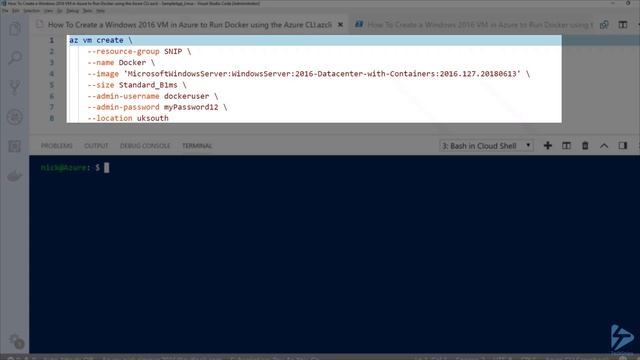Open the Docker view in activity bar
This screenshot has height=360, width=640.
pos(15,176)
